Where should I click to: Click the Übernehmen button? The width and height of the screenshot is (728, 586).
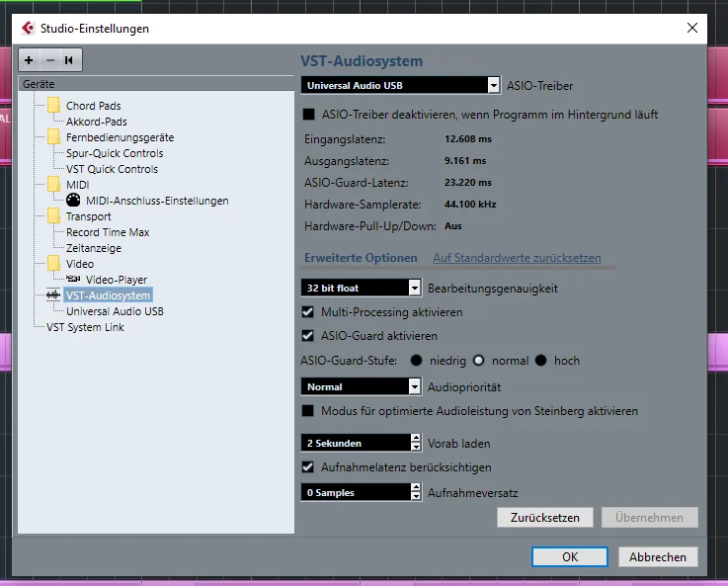click(x=650, y=517)
